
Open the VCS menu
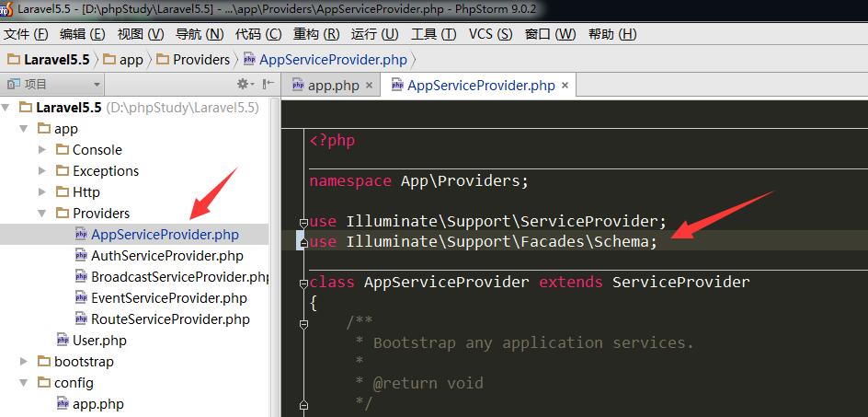[490, 34]
